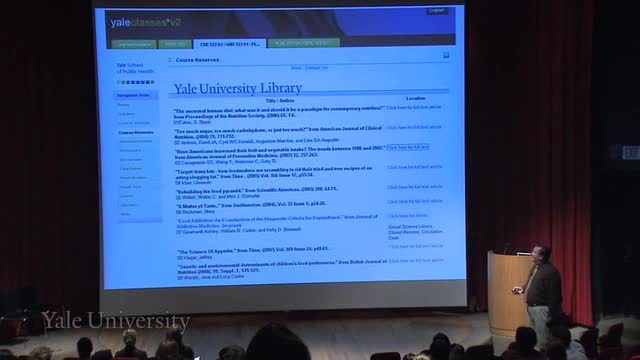The width and height of the screenshot is (640, 360).
Task: Open full text for the A Matter of Taste article
Action: 415,201
